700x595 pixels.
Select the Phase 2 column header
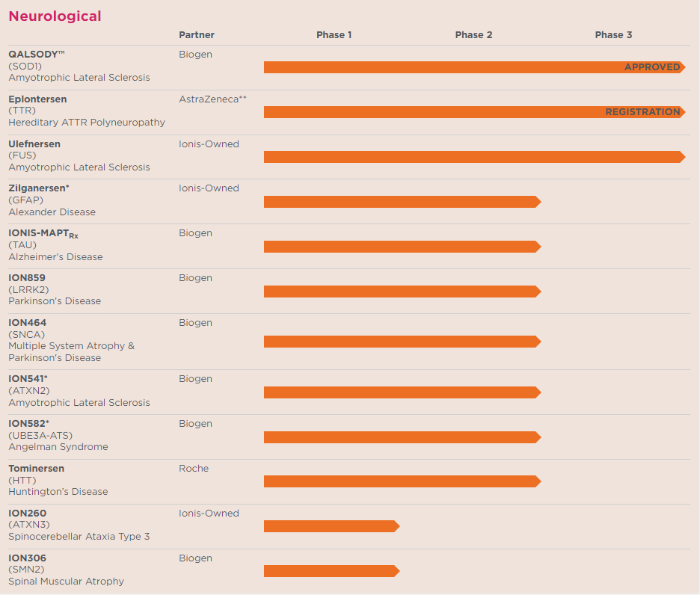473,35
